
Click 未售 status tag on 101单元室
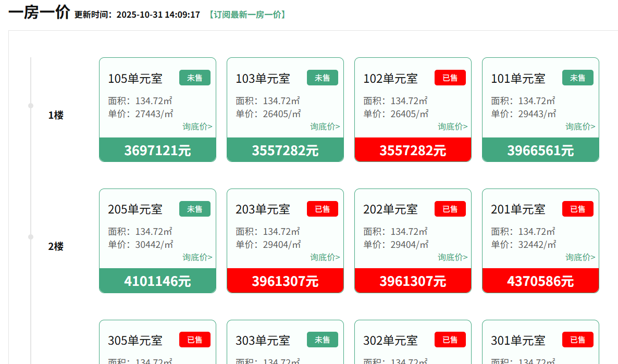(x=577, y=78)
